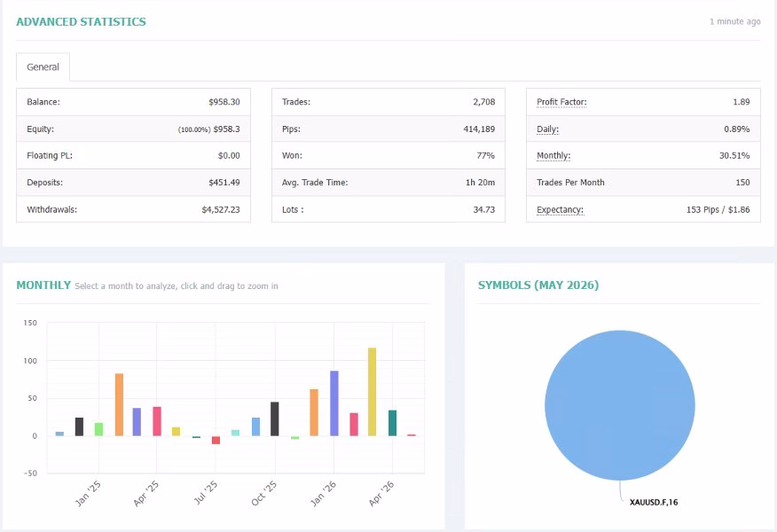Select the tallest yellow bar in Monthly chart
The width and height of the screenshot is (777, 532).
(373, 392)
